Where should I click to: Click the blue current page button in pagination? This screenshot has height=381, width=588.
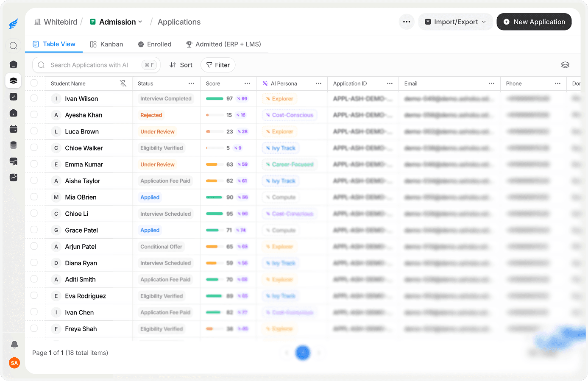coord(303,353)
